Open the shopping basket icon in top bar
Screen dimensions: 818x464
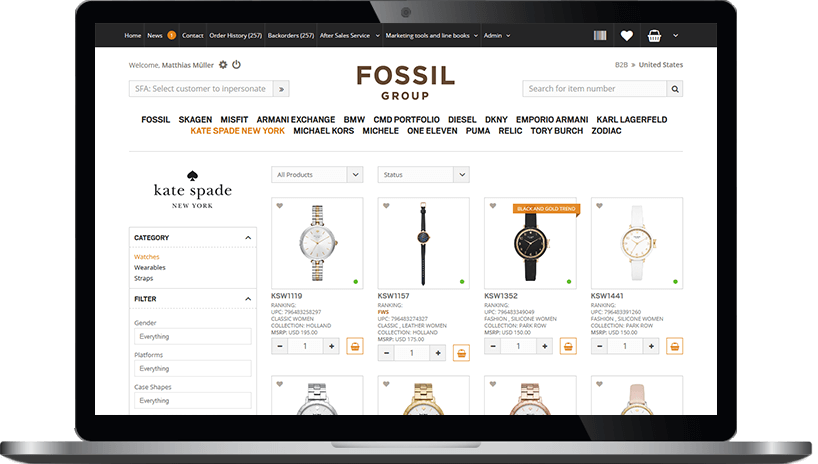654,35
